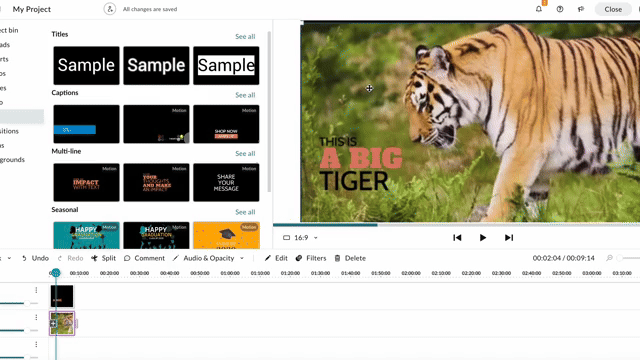This screenshot has height=360, width=640.
Task: See all Captions templates
Action: click(245, 95)
